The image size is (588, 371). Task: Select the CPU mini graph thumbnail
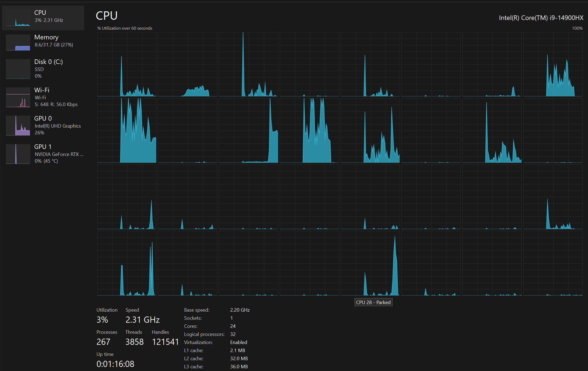coord(18,18)
